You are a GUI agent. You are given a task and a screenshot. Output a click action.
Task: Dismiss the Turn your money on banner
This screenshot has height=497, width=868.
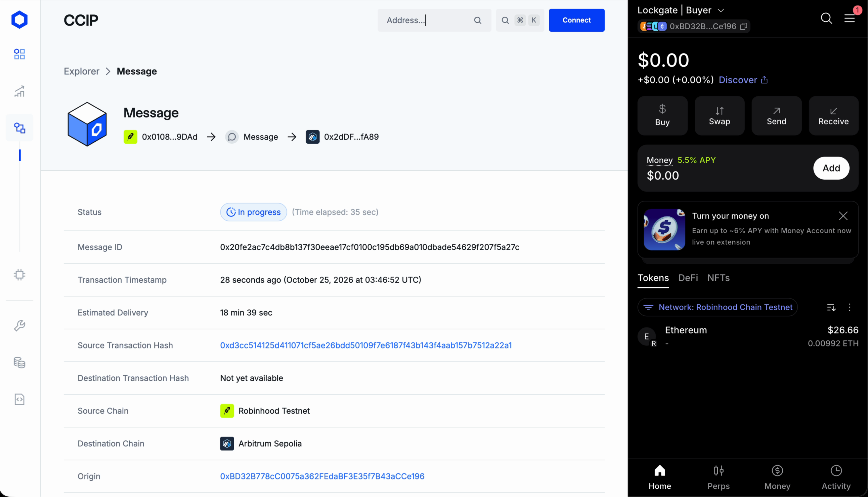pyautogui.click(x=843, y=216)
